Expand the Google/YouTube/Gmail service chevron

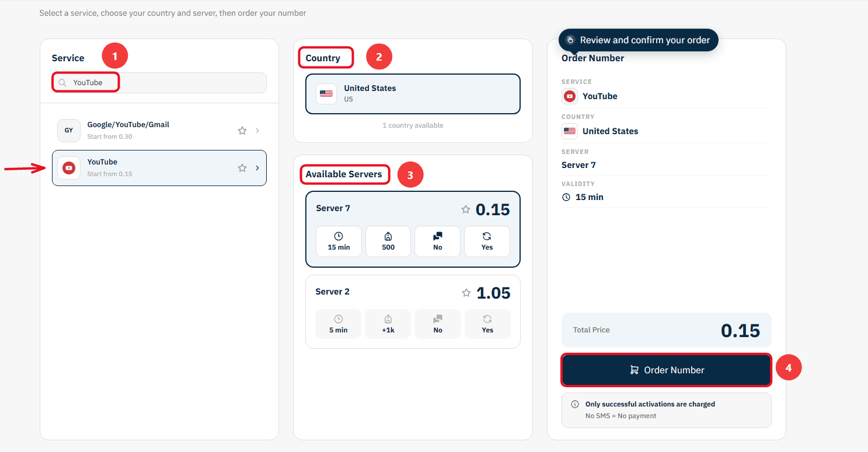(x=257, y=131)
